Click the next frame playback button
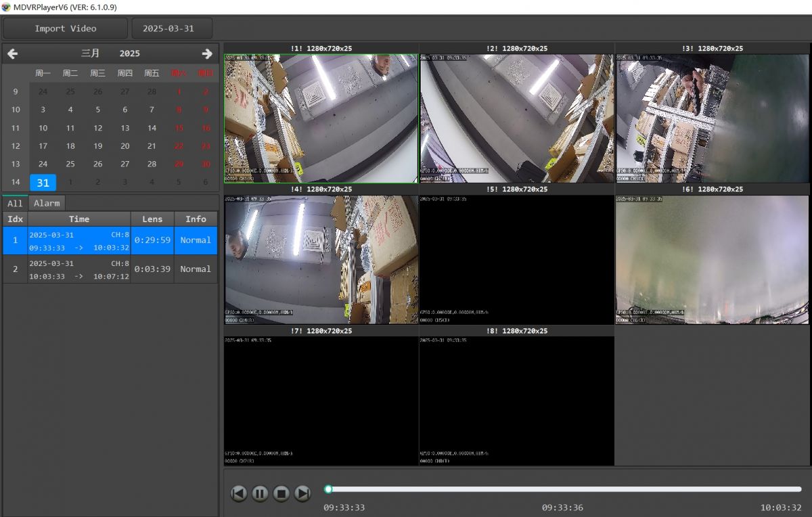The image size is (812, 517). pos(302,493)
